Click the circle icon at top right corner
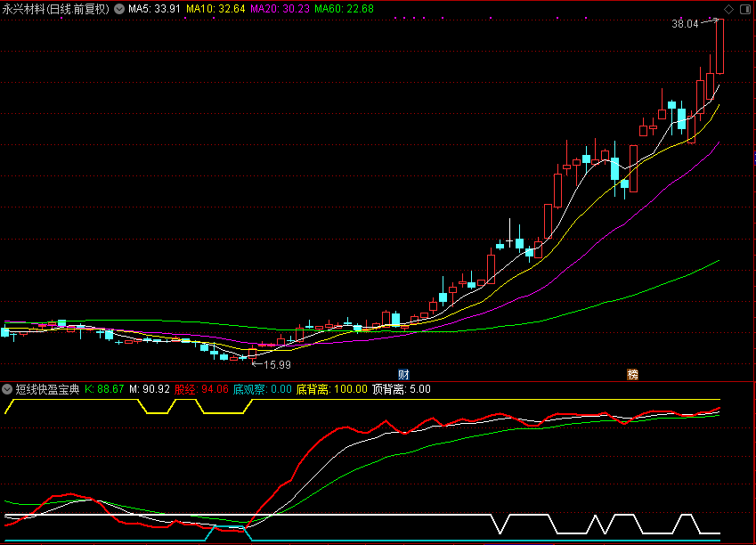756x545 pixels. [x=744, y=9]
